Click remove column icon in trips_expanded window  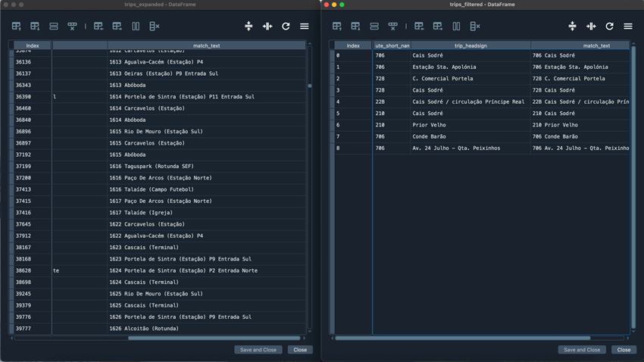pyautogui.click(x=155, y=27)
